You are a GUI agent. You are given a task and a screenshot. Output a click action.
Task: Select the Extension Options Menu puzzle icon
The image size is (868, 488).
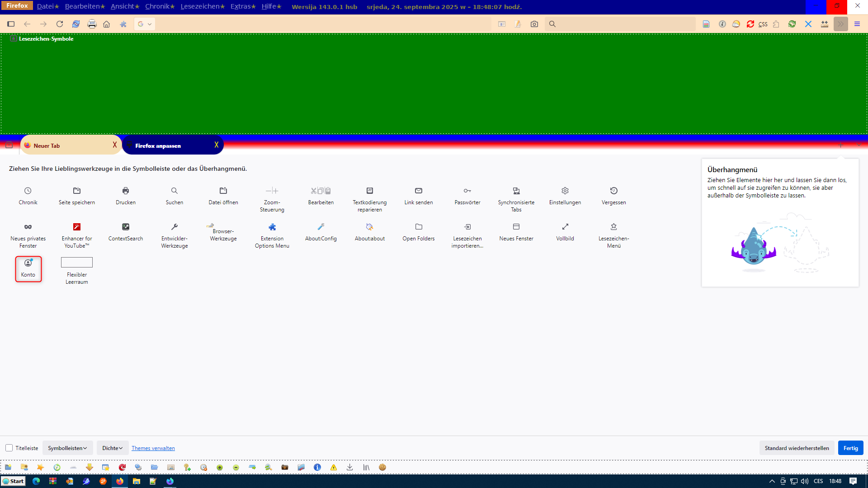(272, 227)
